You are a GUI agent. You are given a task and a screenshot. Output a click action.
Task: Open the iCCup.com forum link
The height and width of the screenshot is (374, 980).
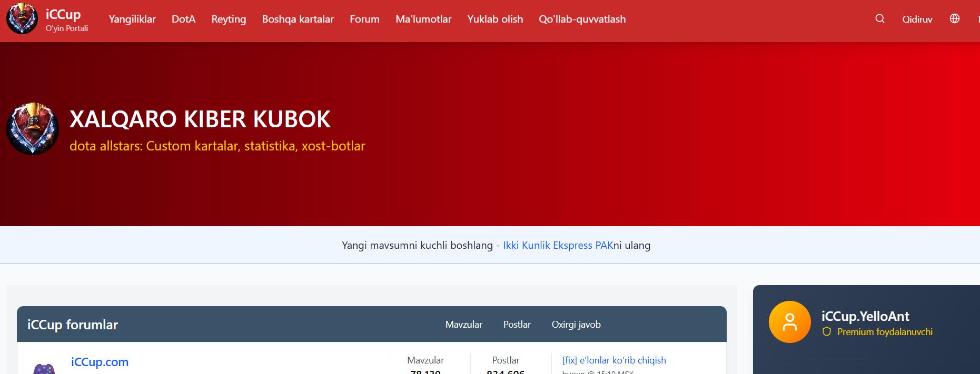click(100, 362)
